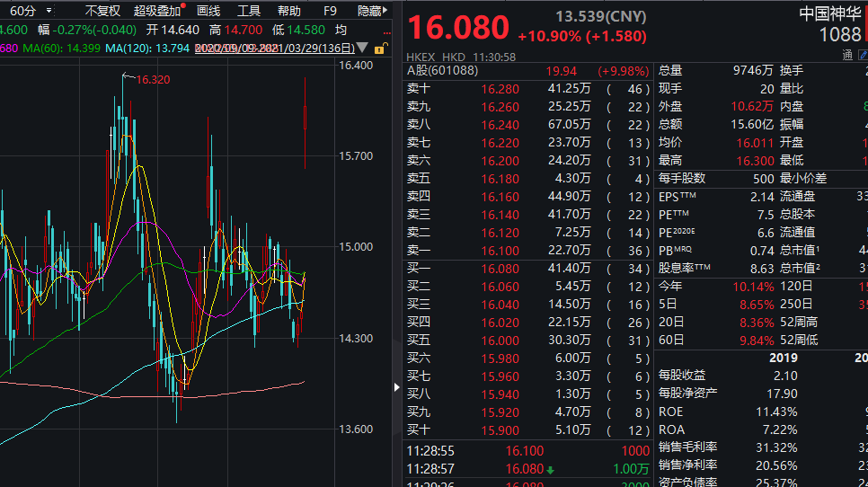This screenshot has width=868, height=487.
Task: Select the 卖九 16.260 ask row
Action: (x=528, y=107)
